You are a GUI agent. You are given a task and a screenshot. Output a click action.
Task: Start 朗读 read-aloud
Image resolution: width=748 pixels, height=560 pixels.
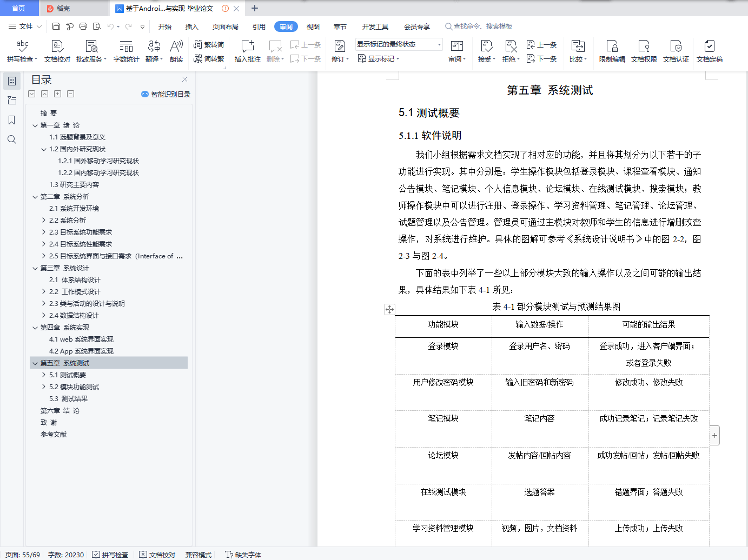176,51
